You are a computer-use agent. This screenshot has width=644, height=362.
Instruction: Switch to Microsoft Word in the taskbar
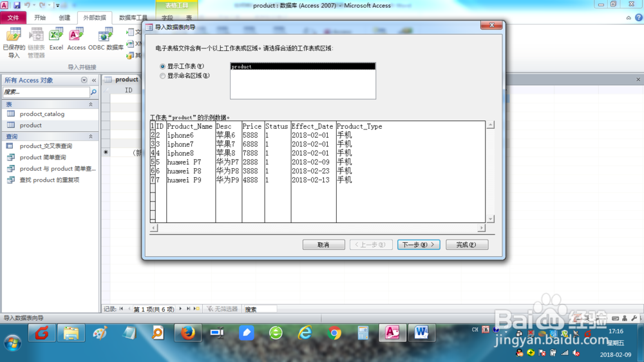click(421, 333)
